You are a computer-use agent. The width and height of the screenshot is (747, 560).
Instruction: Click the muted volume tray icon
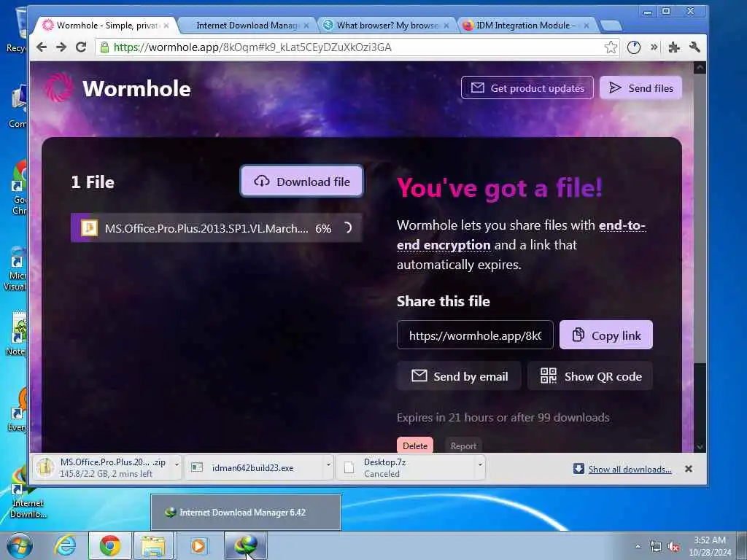(673, 547)
